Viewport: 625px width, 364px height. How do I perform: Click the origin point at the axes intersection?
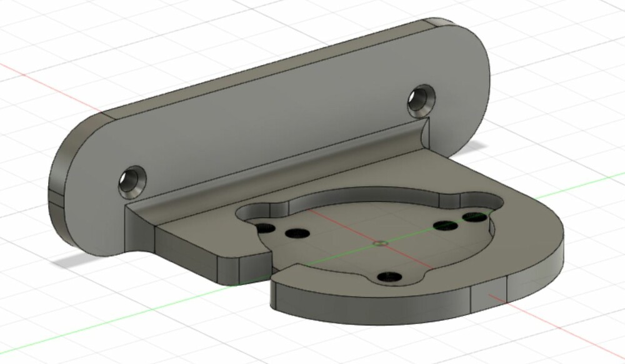[x=382, y=243]
